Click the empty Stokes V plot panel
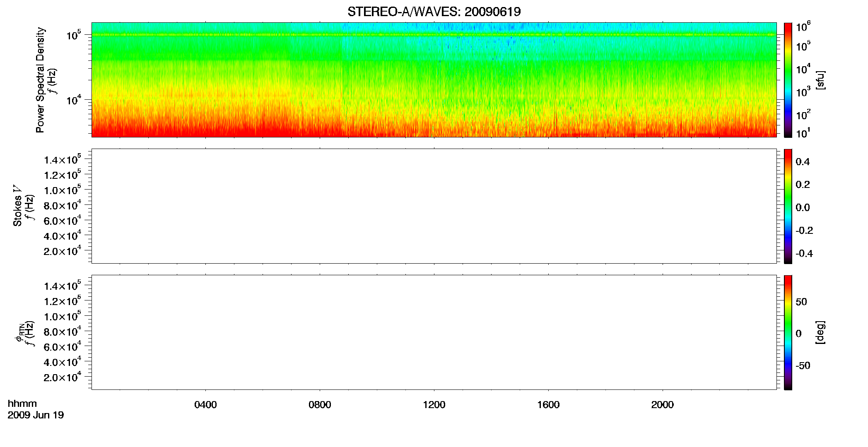 (x=434, y=206)
